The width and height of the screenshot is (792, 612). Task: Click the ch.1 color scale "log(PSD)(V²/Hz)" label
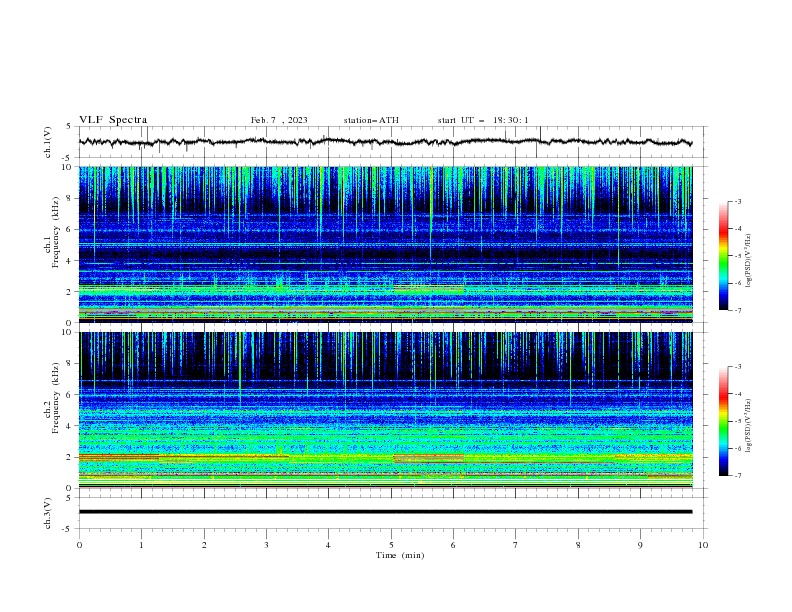(x=749, y=261)
